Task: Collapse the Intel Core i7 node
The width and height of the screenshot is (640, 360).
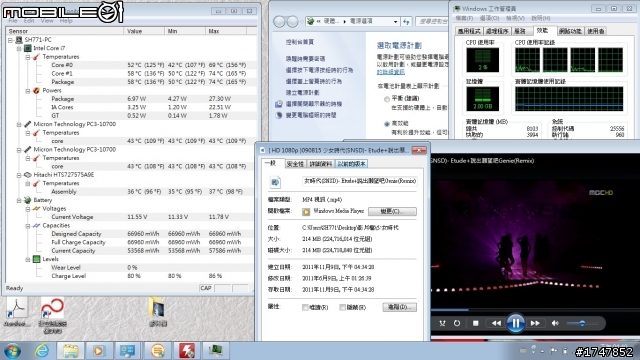Action: pos(19,49)
